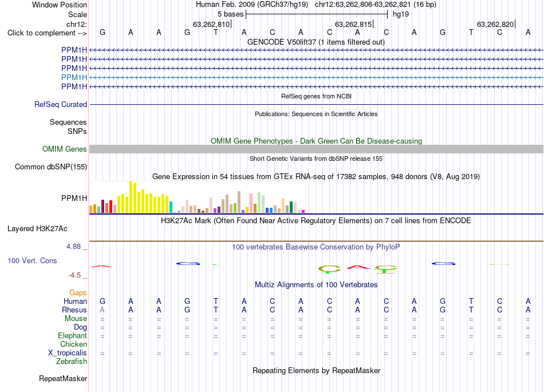Click the PPM1H label beside GTEx bar chart
544x392 pixels.
[74, 198]
